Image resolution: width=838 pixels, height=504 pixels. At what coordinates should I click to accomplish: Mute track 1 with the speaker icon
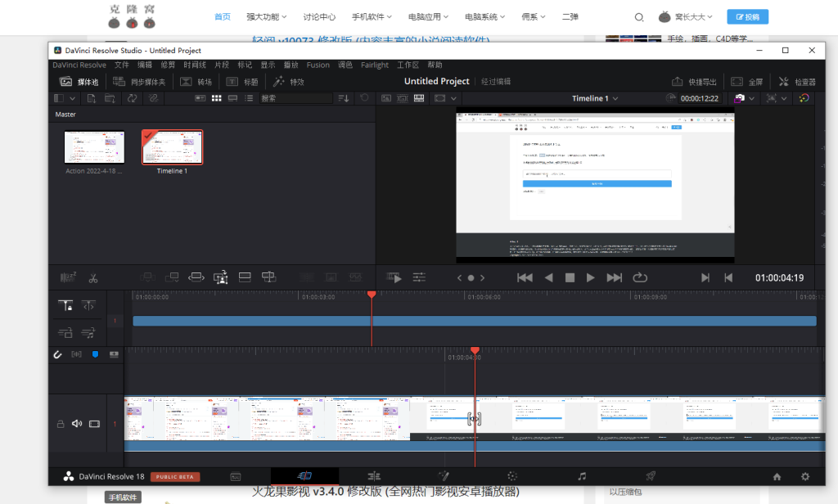77,423
